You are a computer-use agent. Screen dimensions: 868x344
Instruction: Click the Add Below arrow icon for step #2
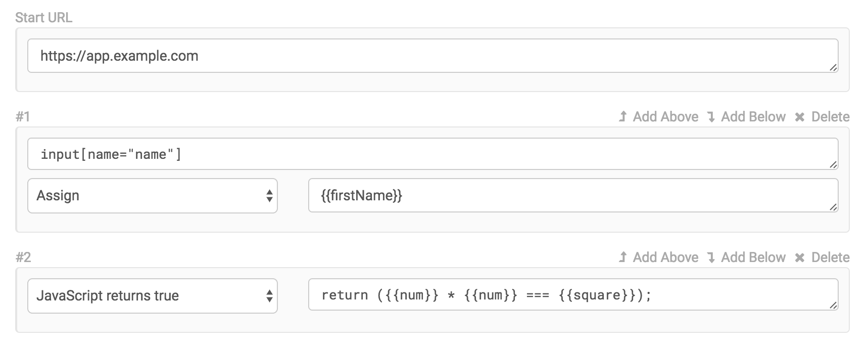712,257
